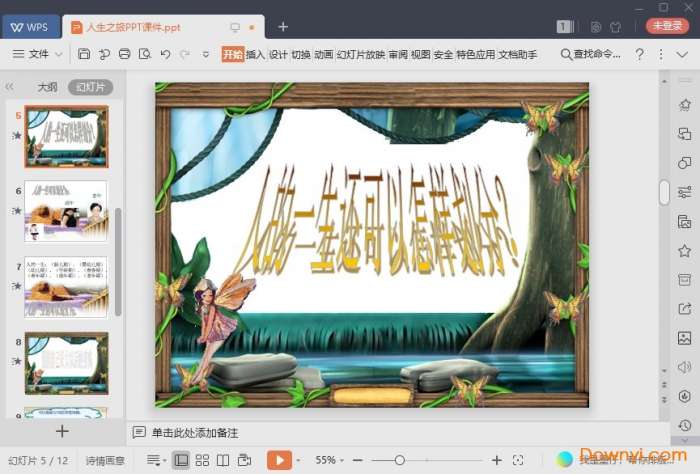Switch panel to 大纲 view
The height and width of the screenshot is (474, 700).
[x=47, y=87]
